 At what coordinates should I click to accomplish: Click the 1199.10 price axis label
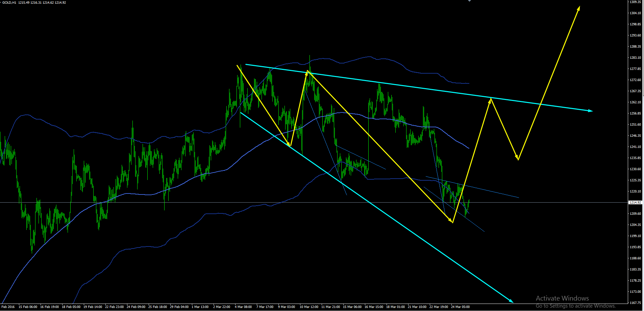click(636, 236)
